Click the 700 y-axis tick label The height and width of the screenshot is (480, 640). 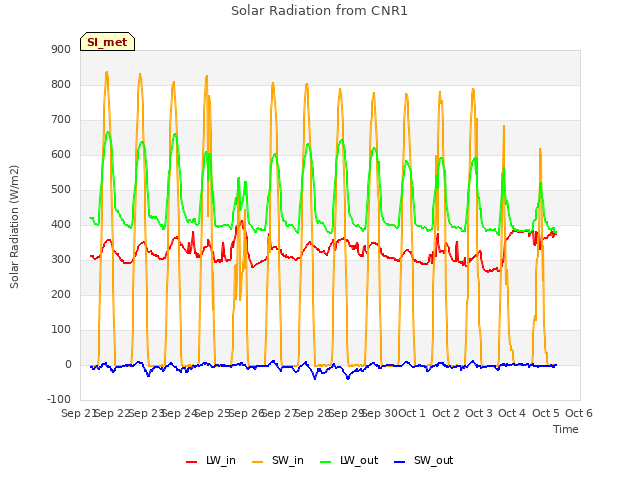[x=61, y=120]
